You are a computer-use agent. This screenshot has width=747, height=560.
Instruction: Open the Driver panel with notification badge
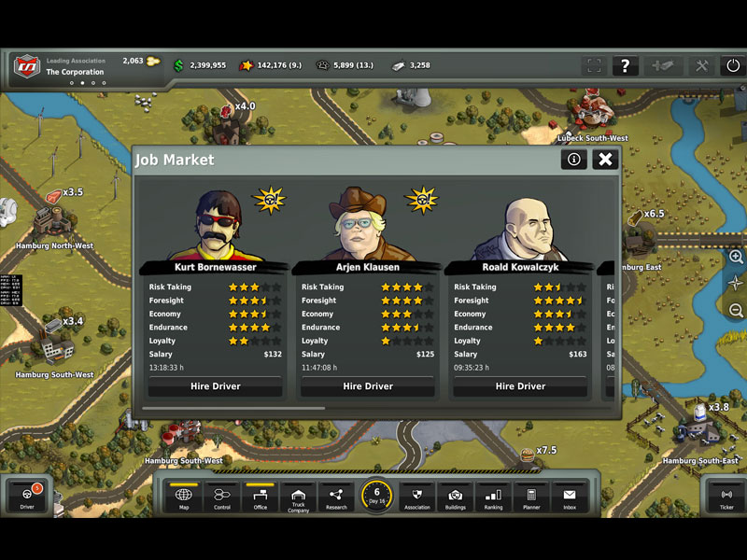[26, 497]
